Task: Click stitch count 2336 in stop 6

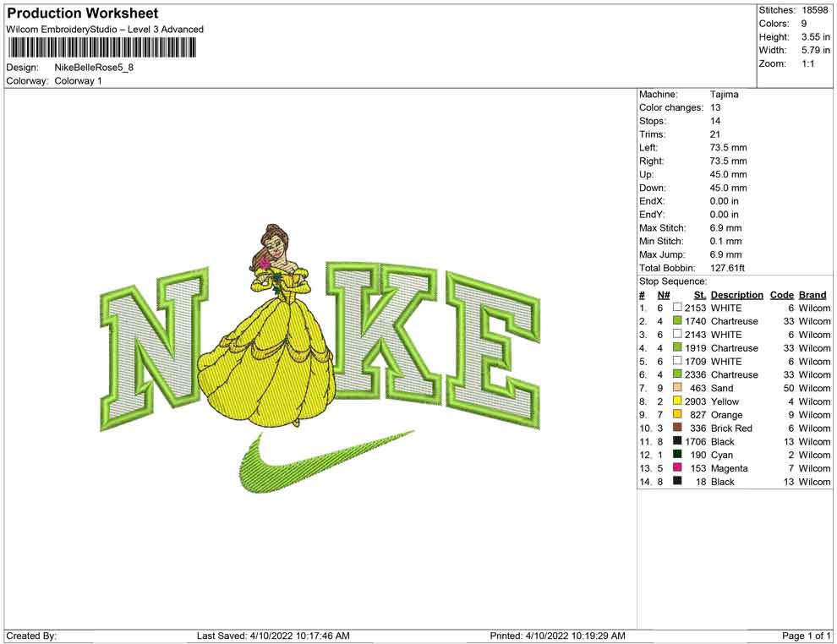Action: tap(696, 374)
